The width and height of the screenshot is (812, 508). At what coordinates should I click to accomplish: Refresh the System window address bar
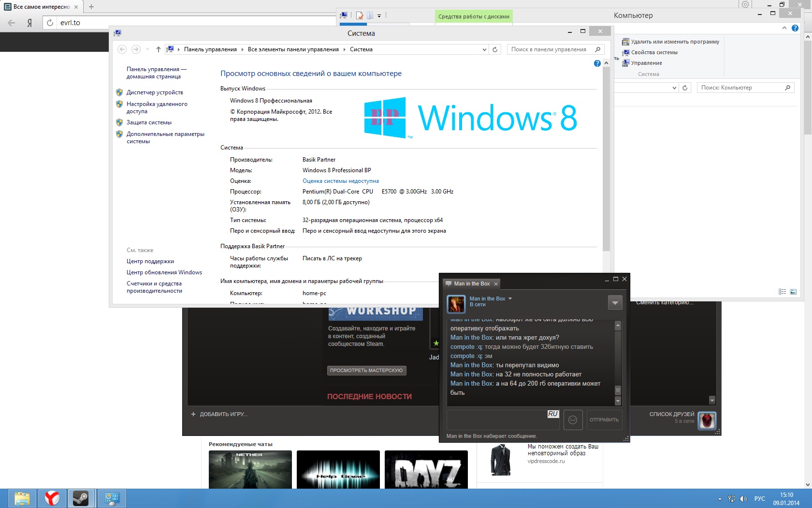pos(495,49)
